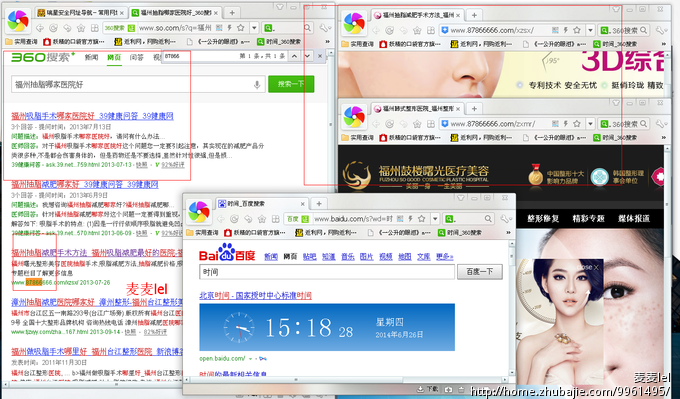Bookmark star in Baidu window address bar
This screenshot has width=680, height=399.
[x=421, y=219]
